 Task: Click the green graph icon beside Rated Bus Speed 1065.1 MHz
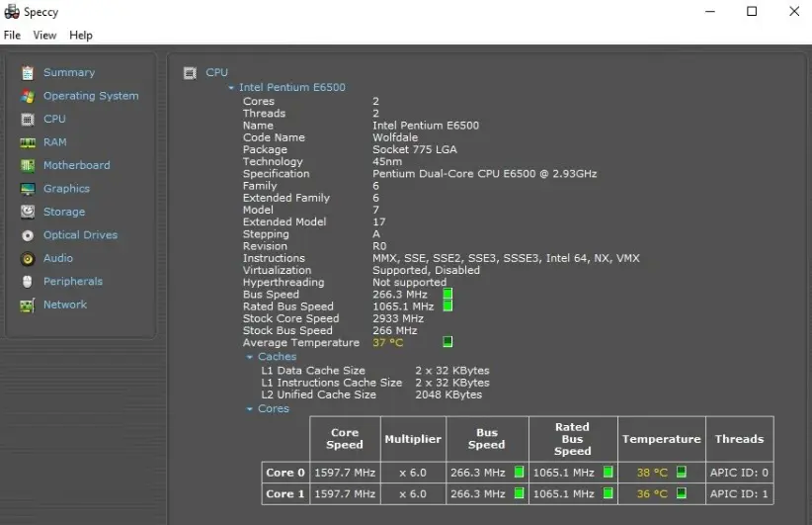pyautogui.click(x=447, y=306)
